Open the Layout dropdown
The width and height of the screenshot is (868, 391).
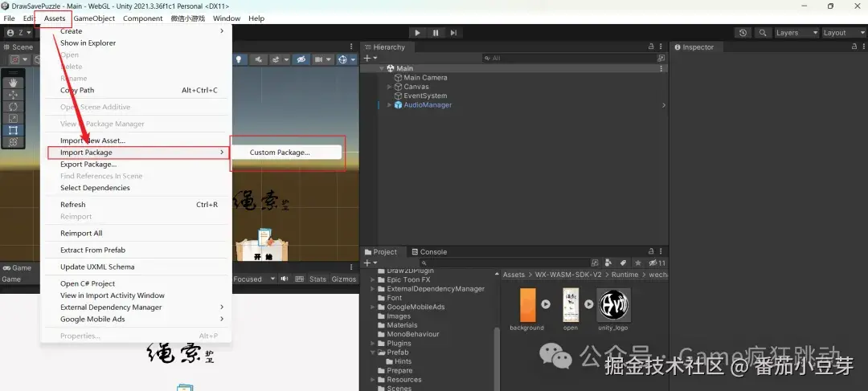(844, 33)
